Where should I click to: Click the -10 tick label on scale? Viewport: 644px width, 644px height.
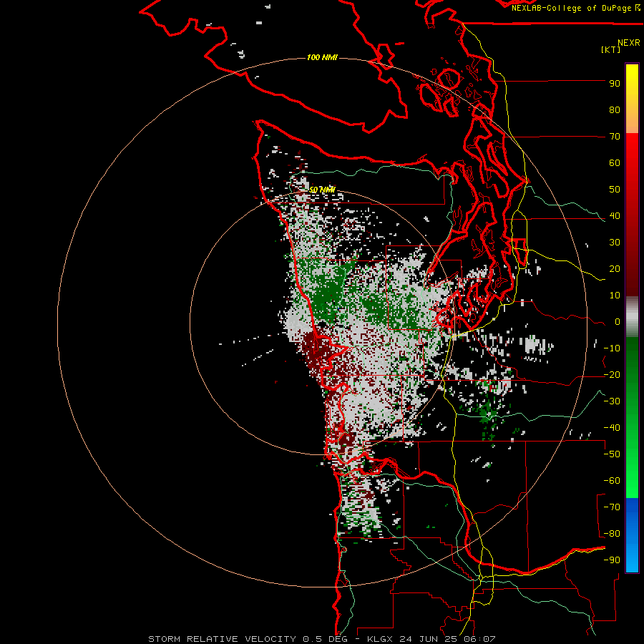point(612,348)
